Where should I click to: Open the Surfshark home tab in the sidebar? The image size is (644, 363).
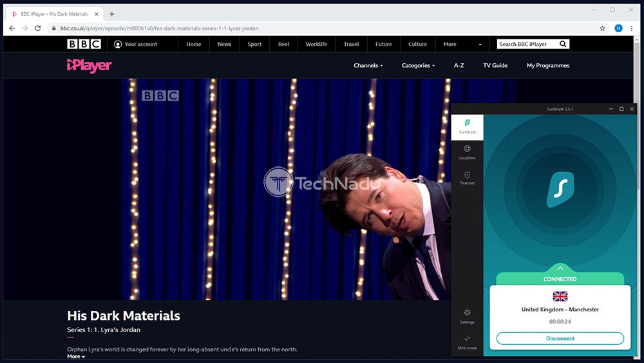coord(468,127)
